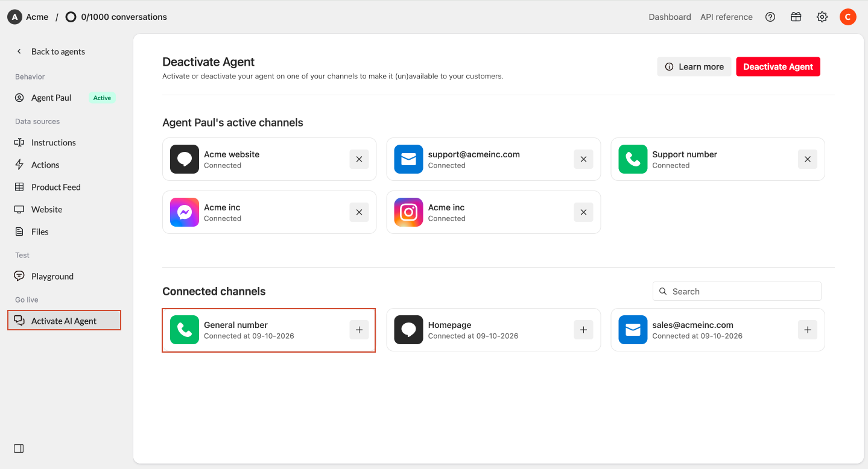Click the Active status badge

pos(102,98)
